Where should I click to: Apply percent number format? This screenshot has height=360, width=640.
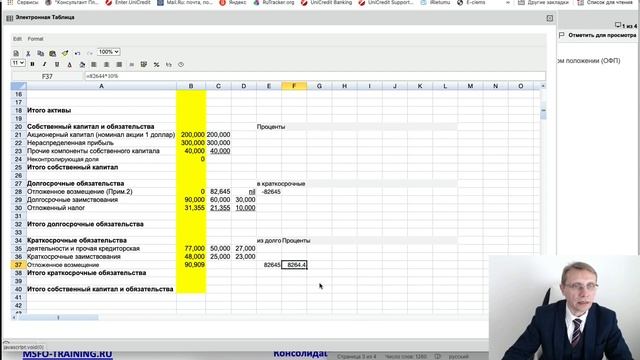(156, 64)
